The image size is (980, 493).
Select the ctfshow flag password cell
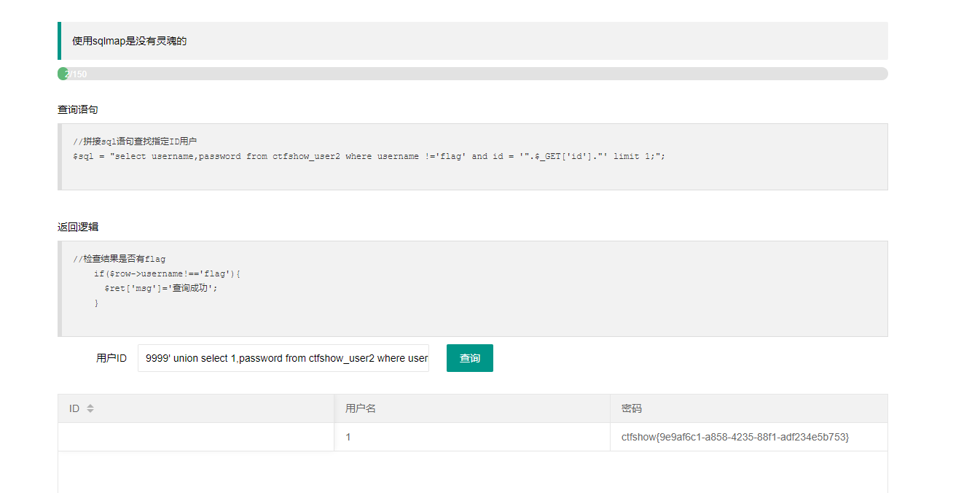(x=749, y=437)
